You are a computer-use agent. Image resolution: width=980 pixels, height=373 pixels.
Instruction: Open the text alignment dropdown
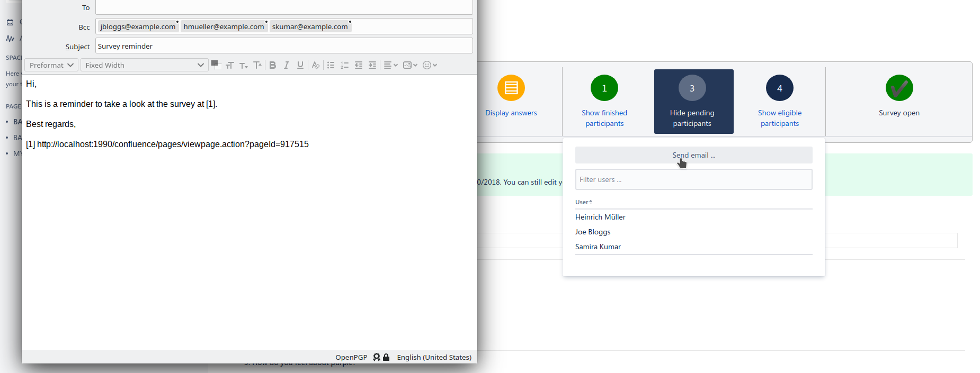tap(390, 65)
